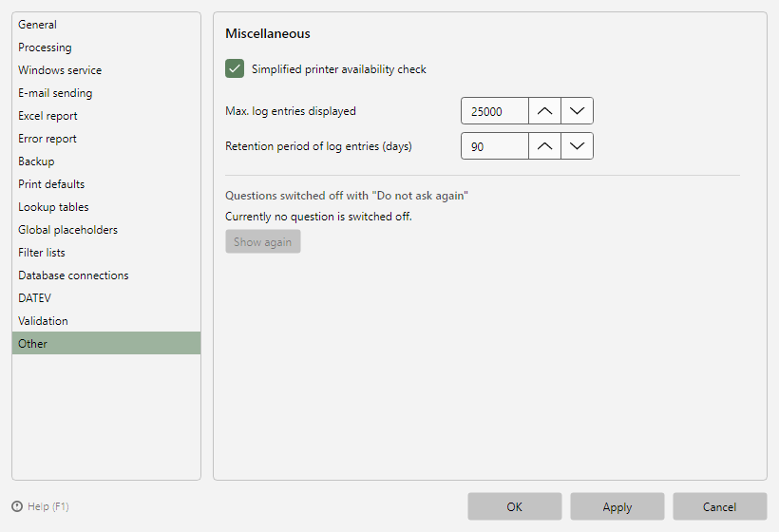779x532 pixels.
Task: Select Lookup tables in sidebar
Action: (x=106, y=207)
